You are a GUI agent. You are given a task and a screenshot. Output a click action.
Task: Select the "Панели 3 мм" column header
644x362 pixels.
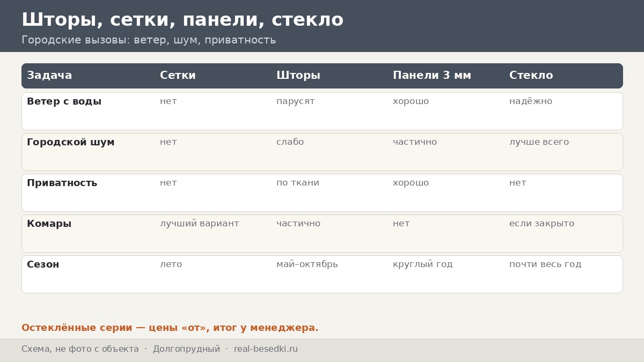(432, 76)
